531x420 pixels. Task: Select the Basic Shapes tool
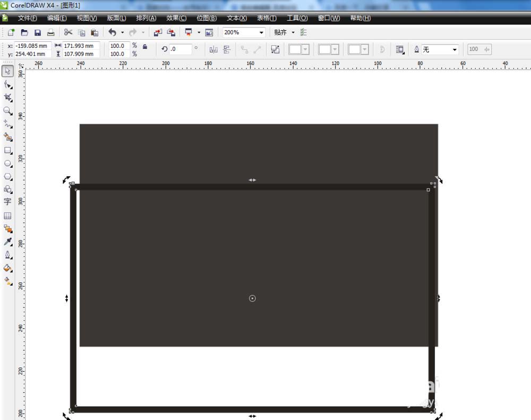(8, 190)
